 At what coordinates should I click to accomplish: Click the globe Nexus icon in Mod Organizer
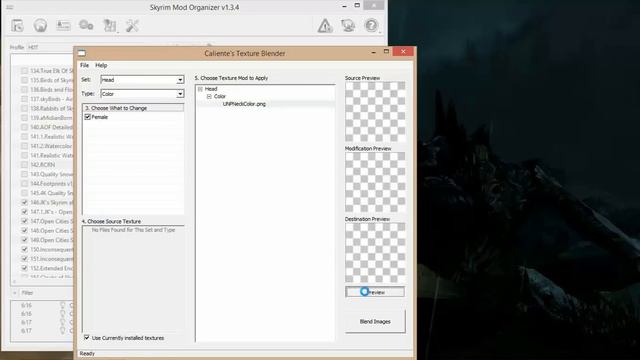click(40, 26)
